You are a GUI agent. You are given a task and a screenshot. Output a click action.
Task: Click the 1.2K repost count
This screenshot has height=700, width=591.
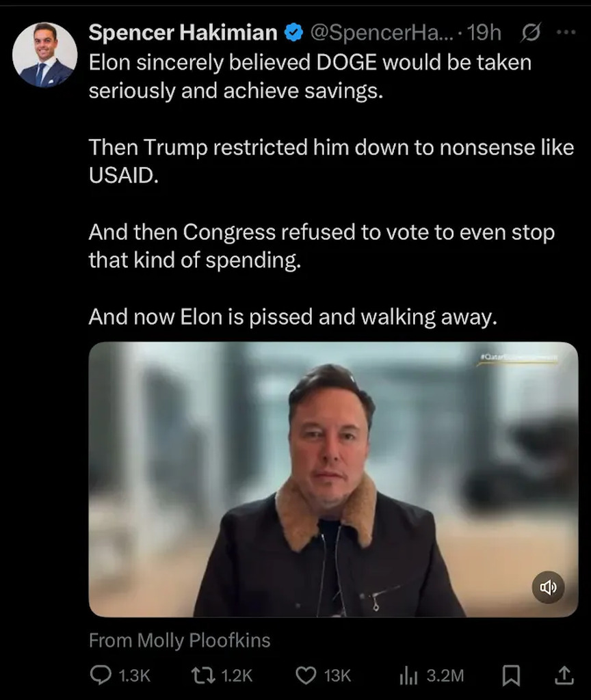click(237, 675)
